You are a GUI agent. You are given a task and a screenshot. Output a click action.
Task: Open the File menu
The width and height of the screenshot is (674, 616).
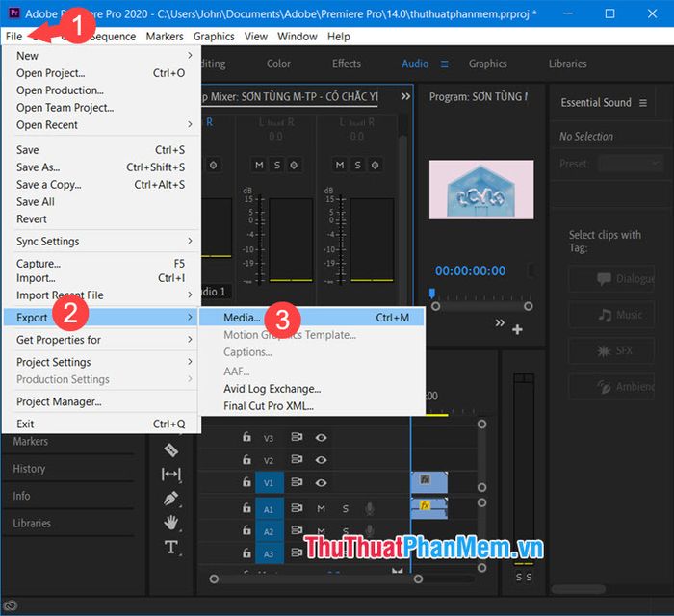click(x=13, y=37)
